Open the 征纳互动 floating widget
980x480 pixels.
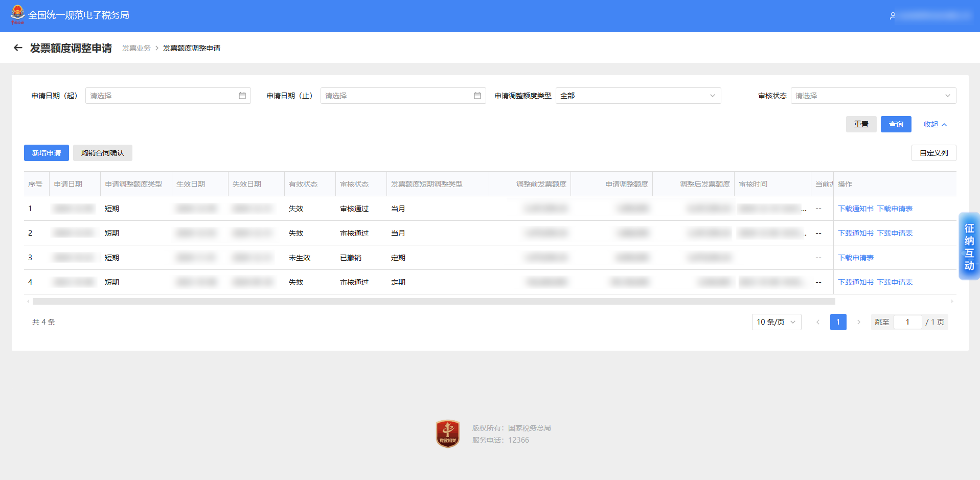click(969, 246)
